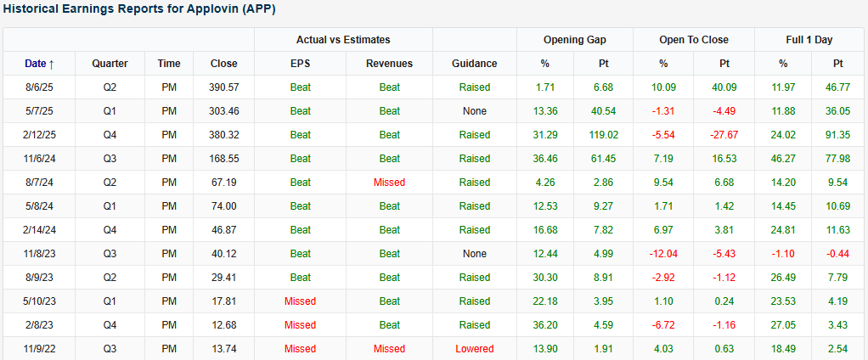Click the Historical Earnings Reports for Applovin title
The width and height of the screenshot is (868, 360).
139,8
